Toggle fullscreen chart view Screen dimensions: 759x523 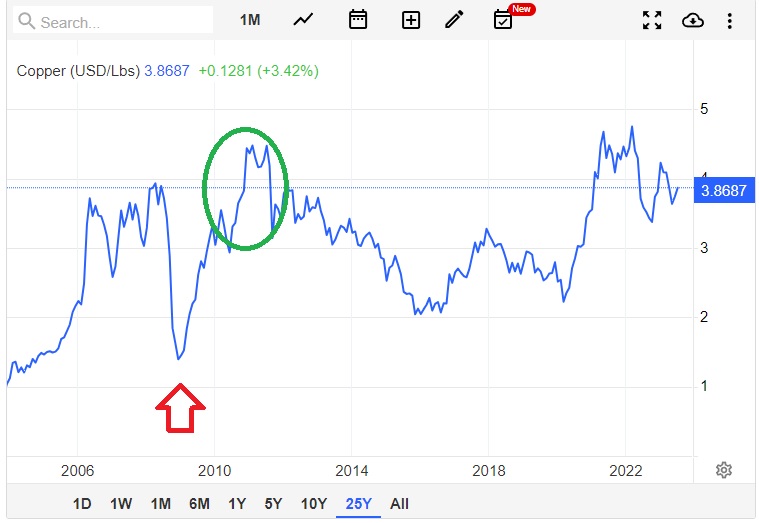(x=652, y=20)
